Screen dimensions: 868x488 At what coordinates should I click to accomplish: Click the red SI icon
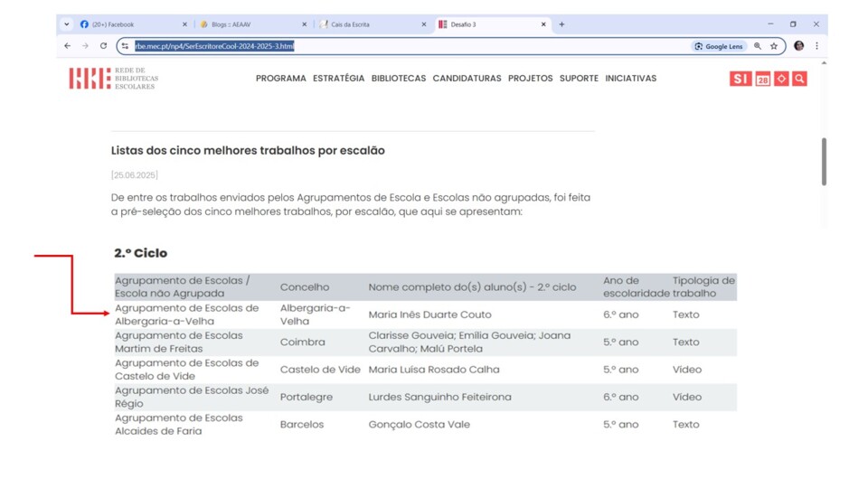(x=740, y=80)
